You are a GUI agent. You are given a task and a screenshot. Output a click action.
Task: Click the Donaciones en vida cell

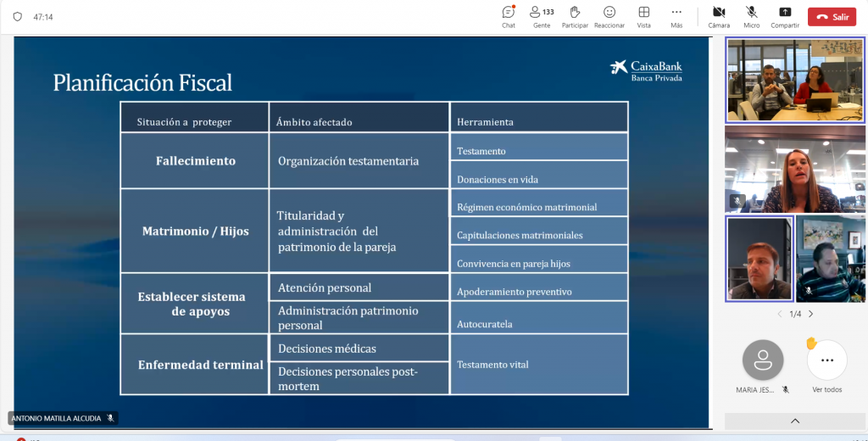tap(539, 175)
